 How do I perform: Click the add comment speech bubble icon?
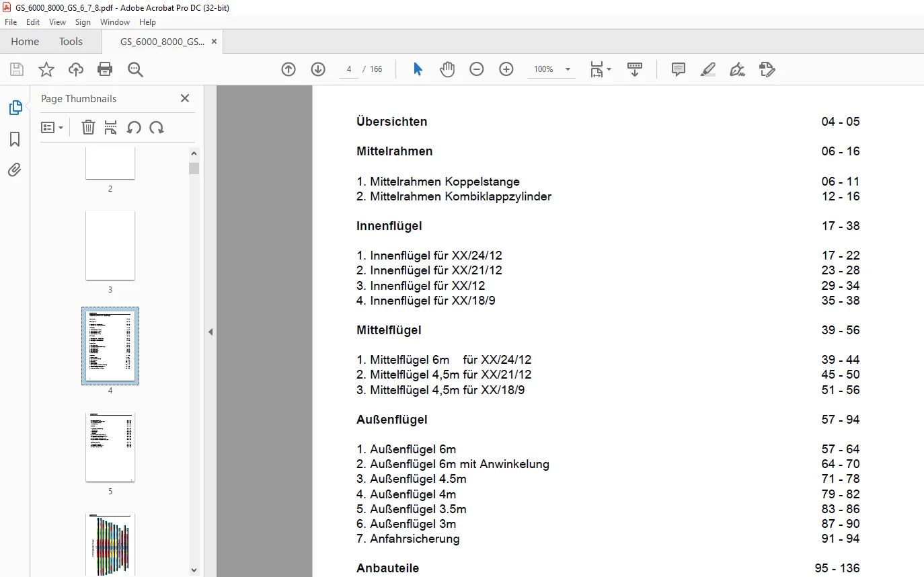tap(679, 69)
